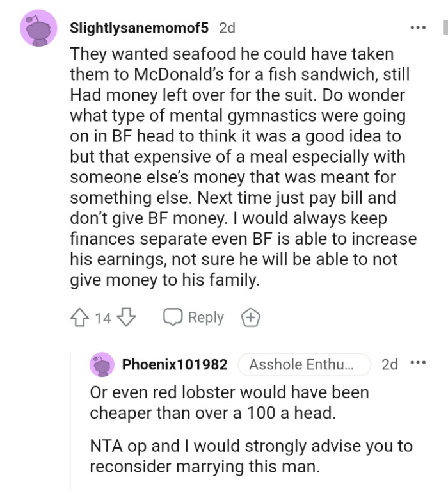The image size is (448, 491).
Task: Click the 2d timestamp on Slightlysanemomof5's comment
Action: [x=227, y=28]
